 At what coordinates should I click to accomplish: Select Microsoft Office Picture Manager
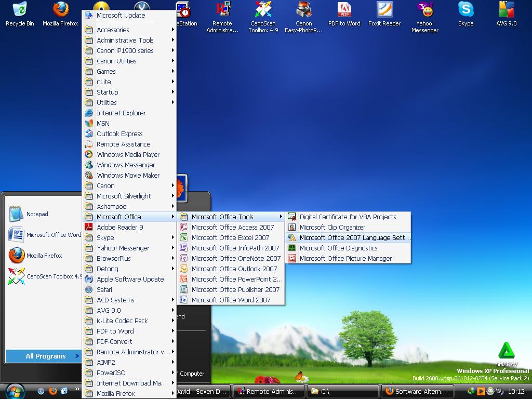[349, 259]
